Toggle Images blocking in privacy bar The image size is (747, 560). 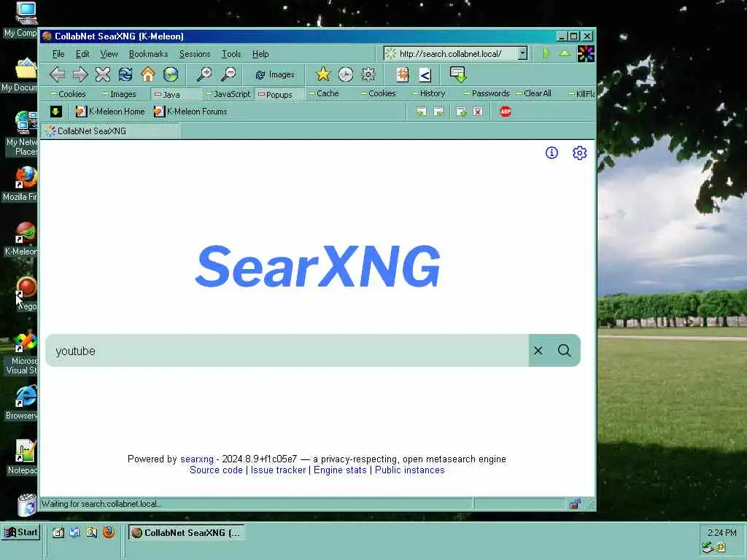[x=119, y=94]
